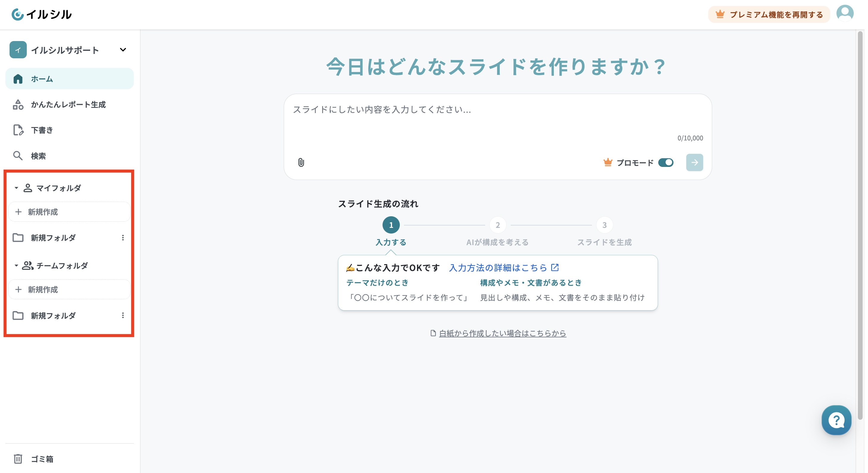The height and width of the screenshot is (473, 868).
Task: Click the プロモード label text
Action: pos(635,163)
